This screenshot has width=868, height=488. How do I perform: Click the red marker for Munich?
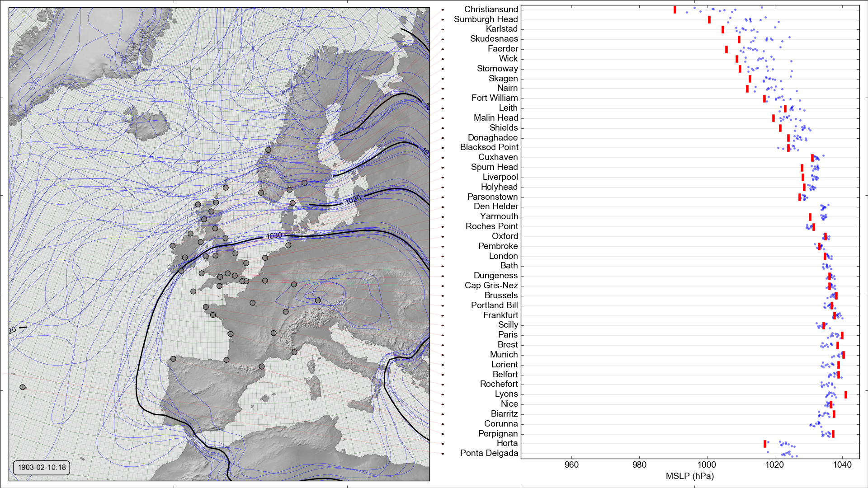tap(843, 355)
